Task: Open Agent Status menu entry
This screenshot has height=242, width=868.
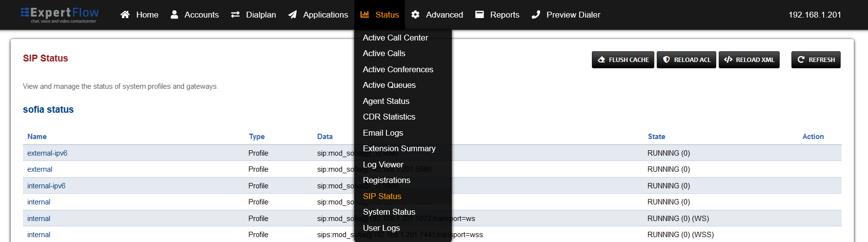Action: [386, 101]
